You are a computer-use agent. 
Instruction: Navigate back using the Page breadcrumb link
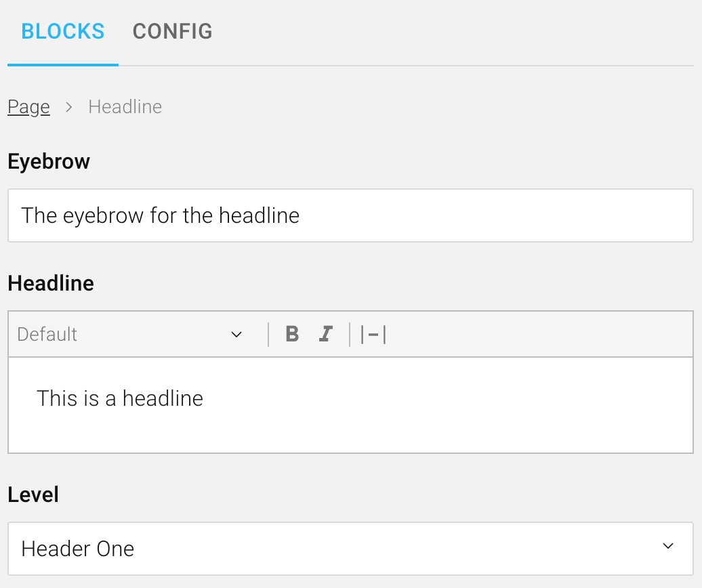click(28, 106)
